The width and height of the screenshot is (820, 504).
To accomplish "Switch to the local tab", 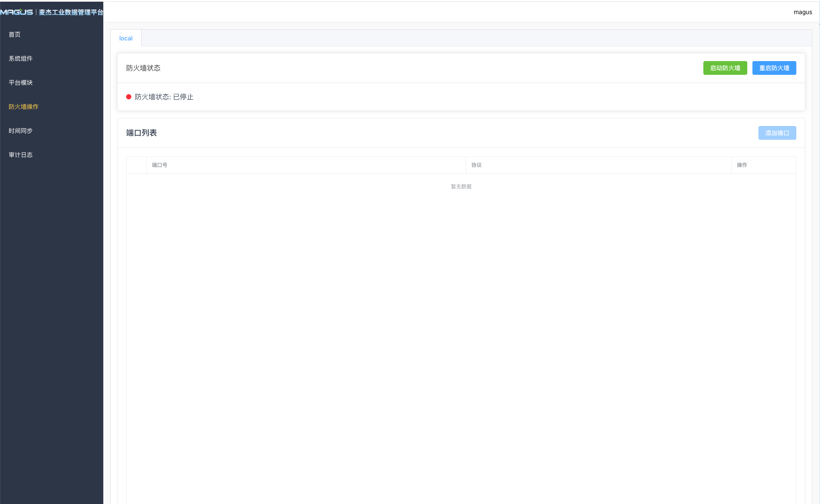I will click(x=126, y=38).
